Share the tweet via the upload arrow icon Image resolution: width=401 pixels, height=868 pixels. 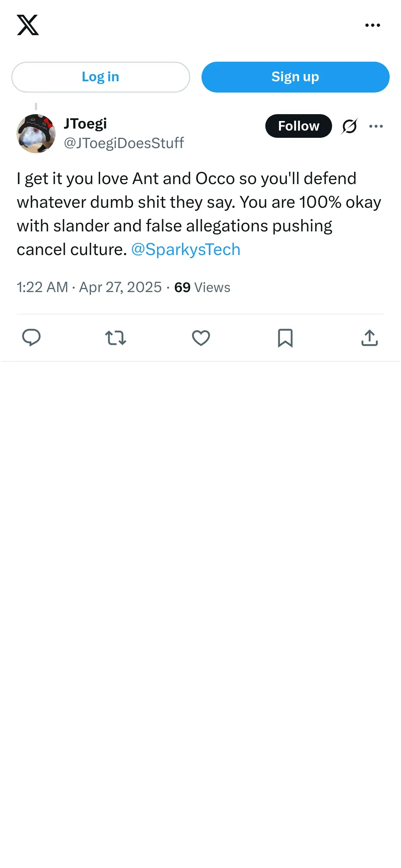point(369,338)
